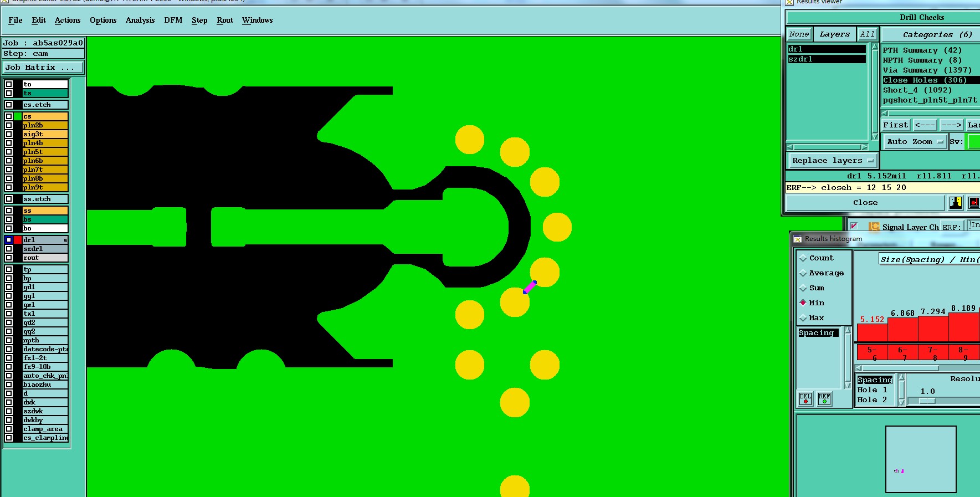
Task: Open the Job Matrix button
Action: point(43,68)
